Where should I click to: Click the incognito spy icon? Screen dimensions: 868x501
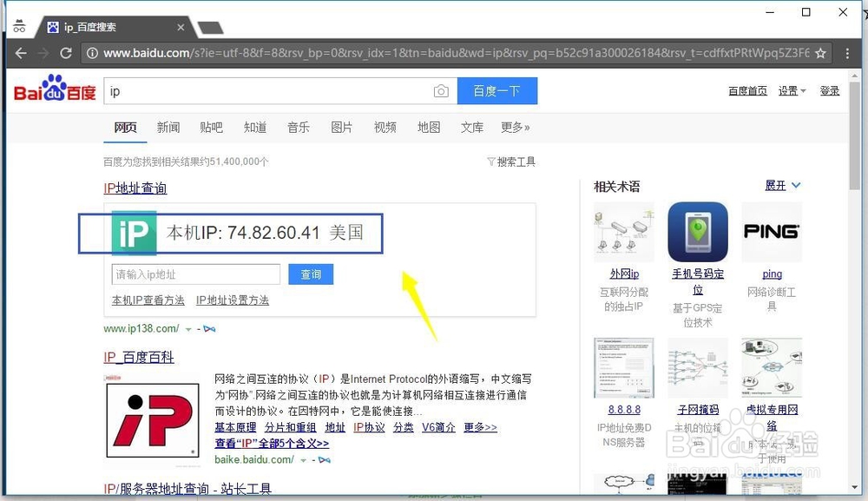(19, 26)
